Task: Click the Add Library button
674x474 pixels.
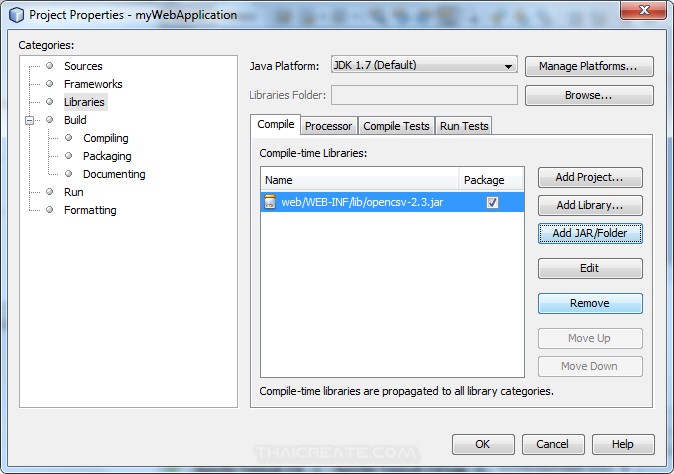Action: 590,205
